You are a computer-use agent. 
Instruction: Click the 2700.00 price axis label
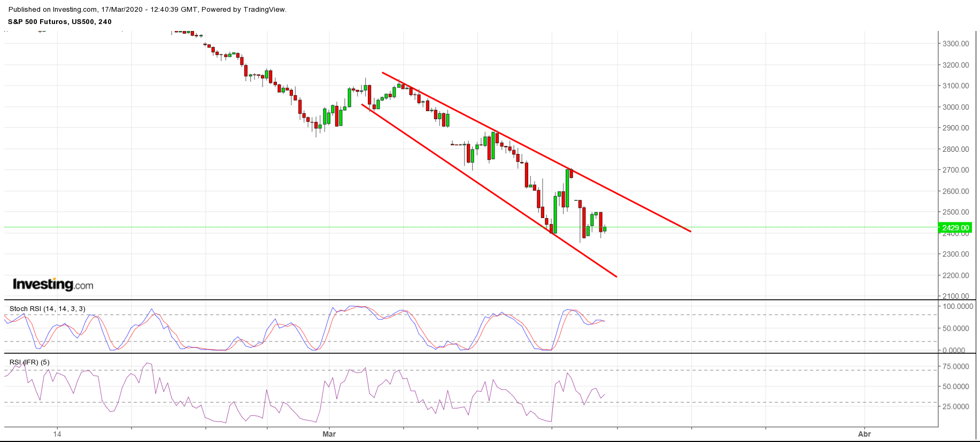tap(955, 170)
